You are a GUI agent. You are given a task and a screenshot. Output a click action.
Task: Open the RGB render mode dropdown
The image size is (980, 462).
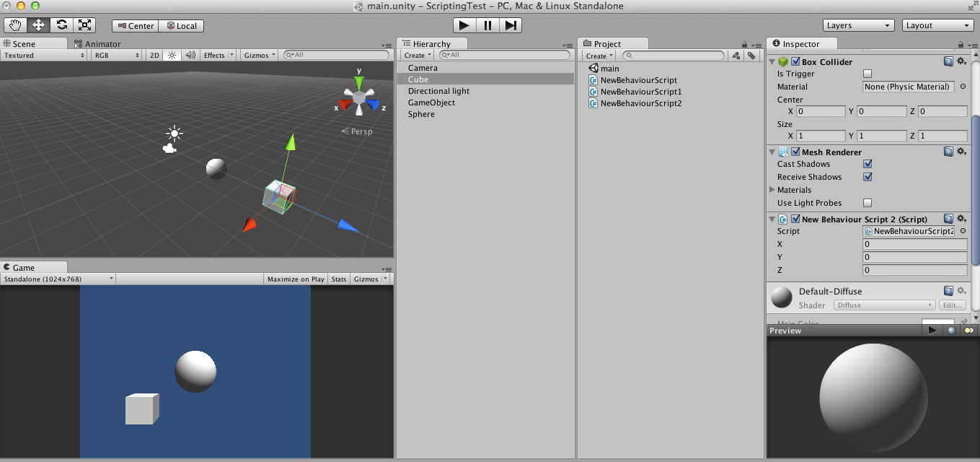click(x=116, y=55)
